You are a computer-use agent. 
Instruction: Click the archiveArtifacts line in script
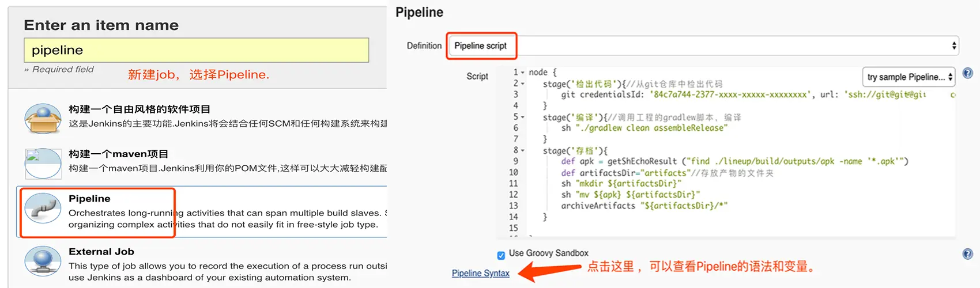(x=644, y=206)
